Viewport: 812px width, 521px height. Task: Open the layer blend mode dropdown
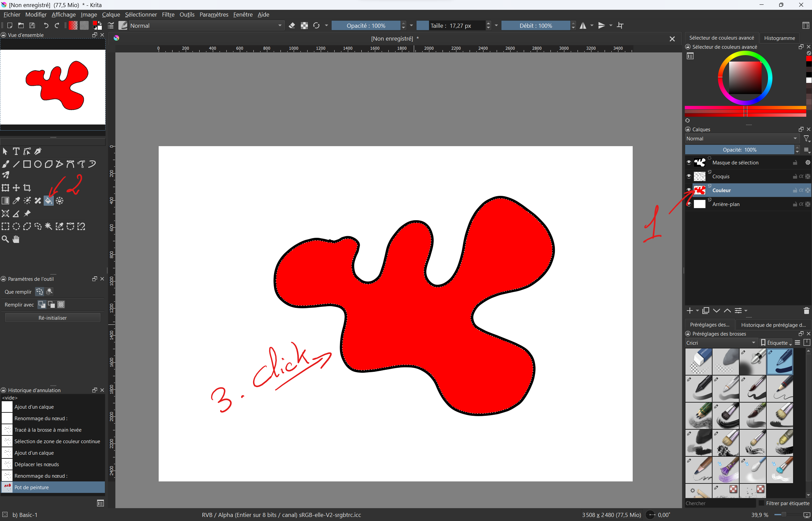[741, 139]
